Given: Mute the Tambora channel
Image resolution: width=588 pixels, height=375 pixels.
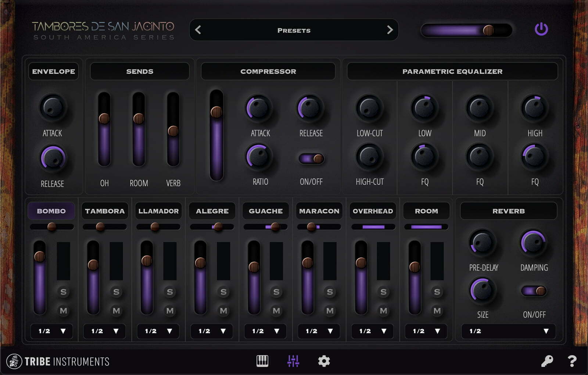Looking at the screenshot, I should 116,311.
